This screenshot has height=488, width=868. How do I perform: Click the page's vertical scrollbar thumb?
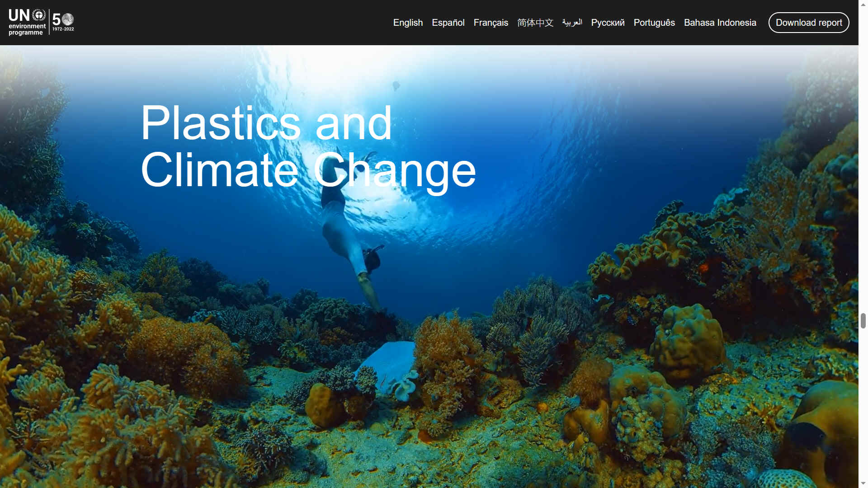click(x=863, y=320)
